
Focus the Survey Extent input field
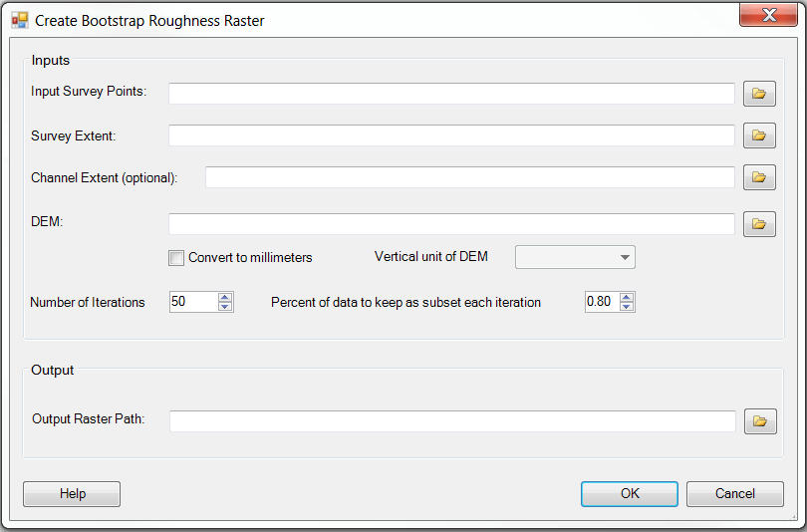pyautogui.click(x=451, y=135)
